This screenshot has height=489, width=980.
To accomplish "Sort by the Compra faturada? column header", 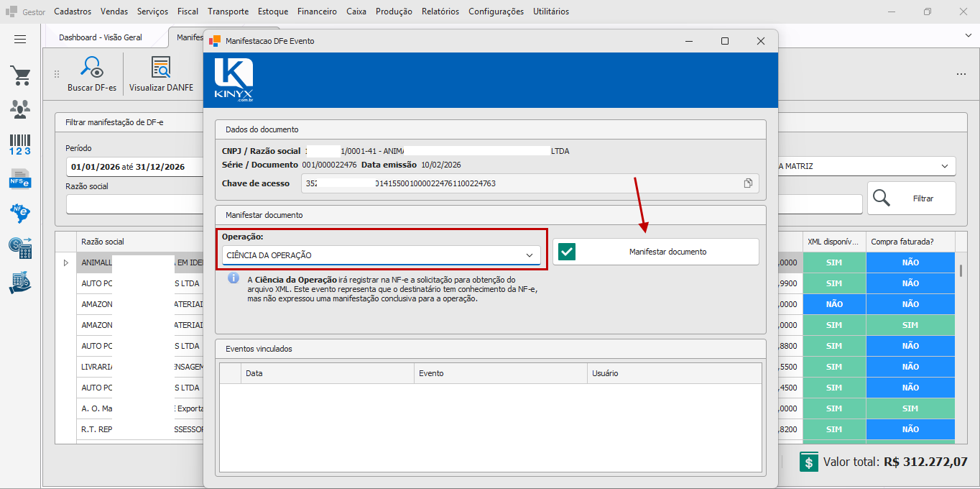I will [x=910, y=242].
